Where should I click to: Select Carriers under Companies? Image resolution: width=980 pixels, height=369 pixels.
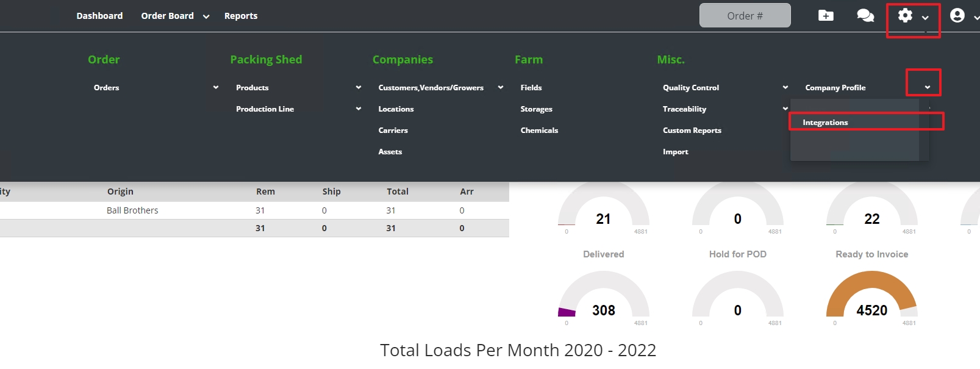click(x=393, y=131)
